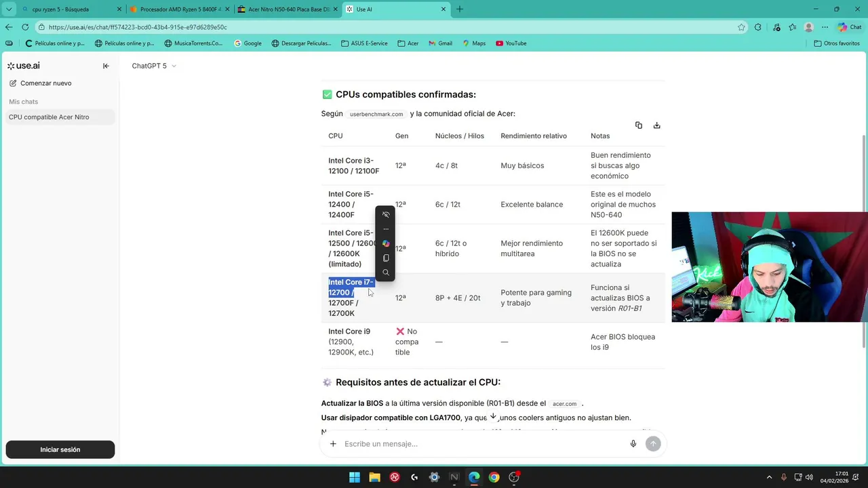
Task: Open the browser profile avatar
Action: click(808, 27)
